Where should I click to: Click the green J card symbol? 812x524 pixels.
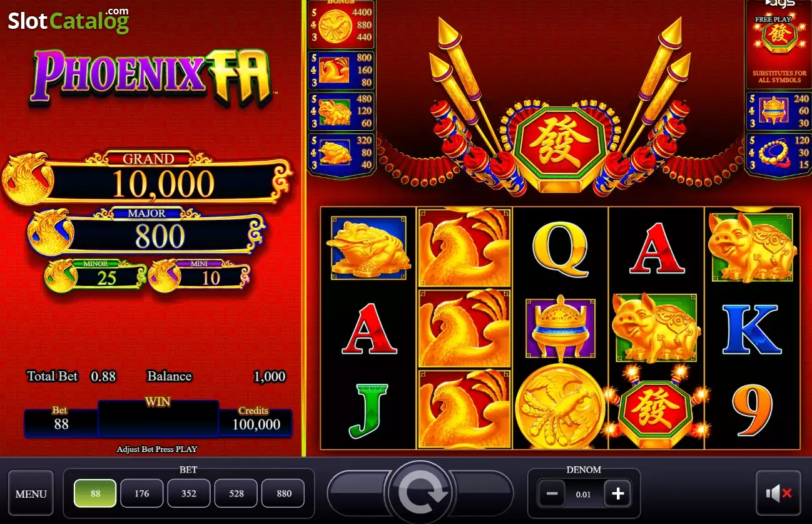click(369, 410)
